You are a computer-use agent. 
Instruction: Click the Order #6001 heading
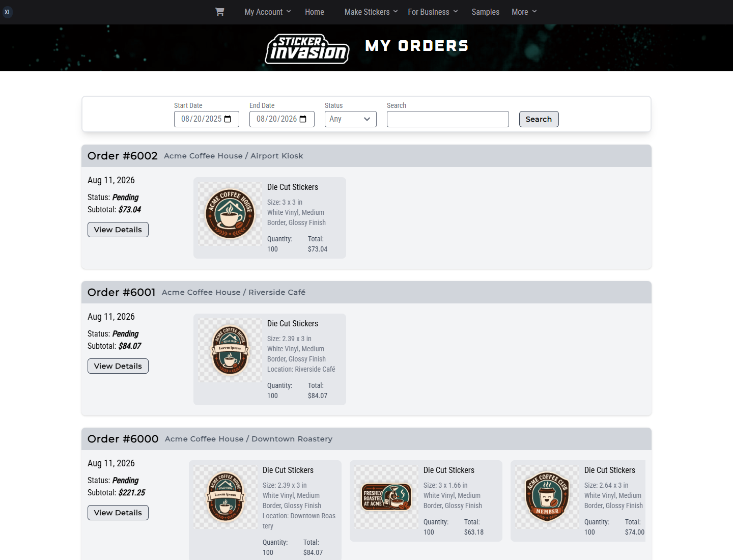[122, 292]
